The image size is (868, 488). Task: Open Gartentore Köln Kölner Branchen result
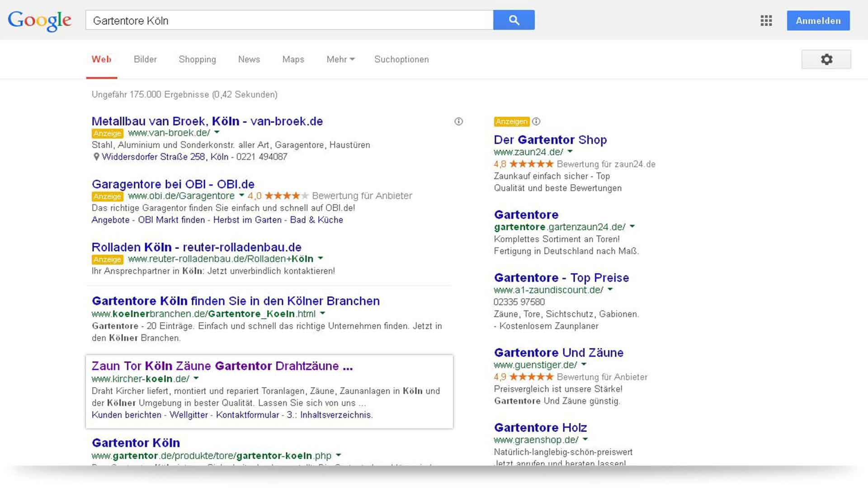(236, 301)
